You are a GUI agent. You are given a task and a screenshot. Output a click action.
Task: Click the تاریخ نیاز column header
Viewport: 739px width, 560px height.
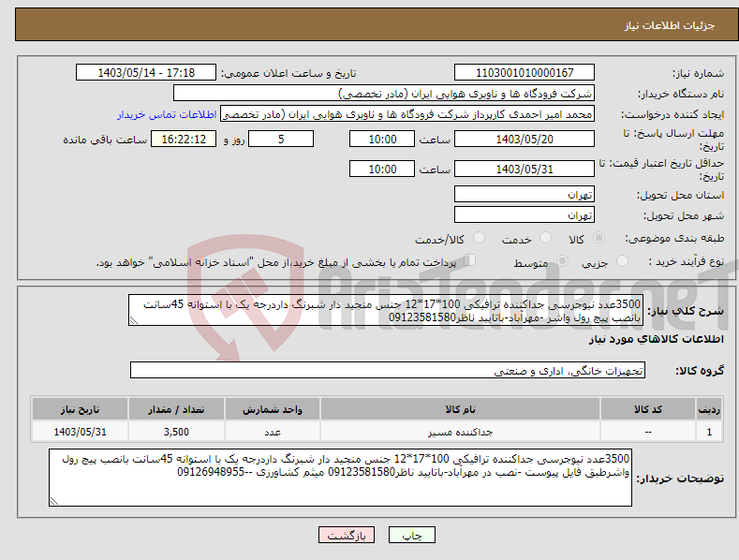pos(81,409)
